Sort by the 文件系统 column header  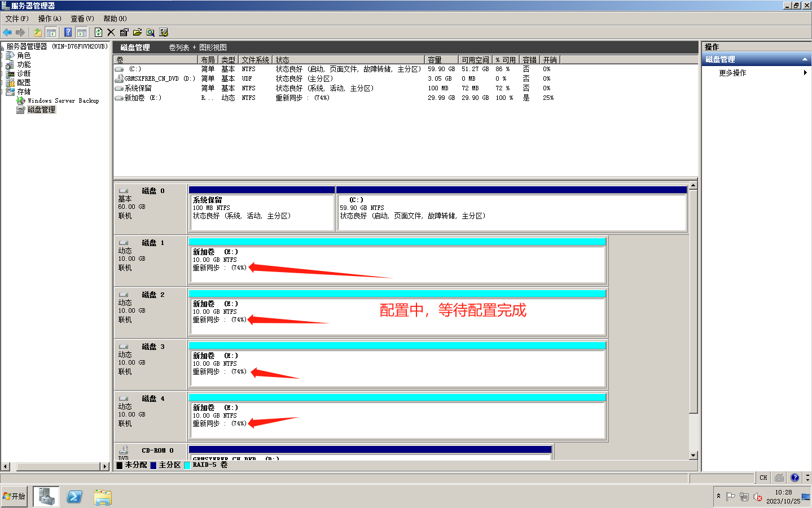(256, 60)
